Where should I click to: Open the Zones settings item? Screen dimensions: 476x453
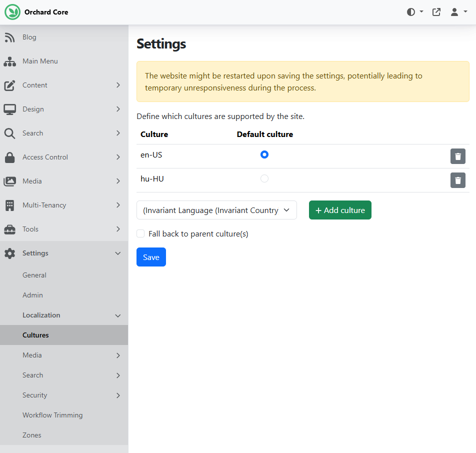pos(64,435)
